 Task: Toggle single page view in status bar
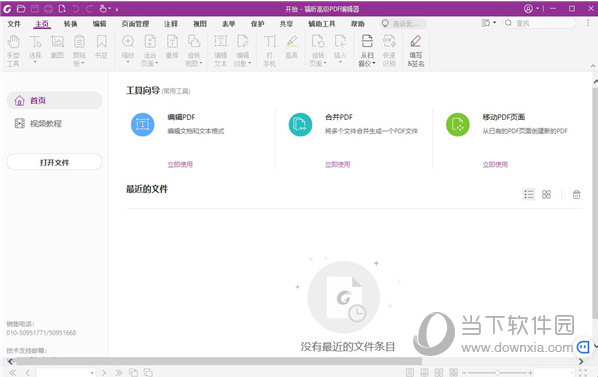410,372
